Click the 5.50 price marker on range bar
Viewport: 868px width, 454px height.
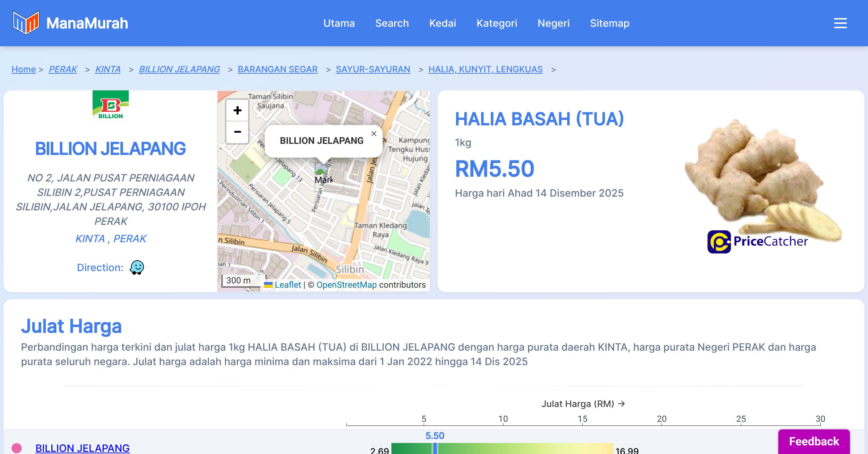pyautogui.click(x=435, y=448)
